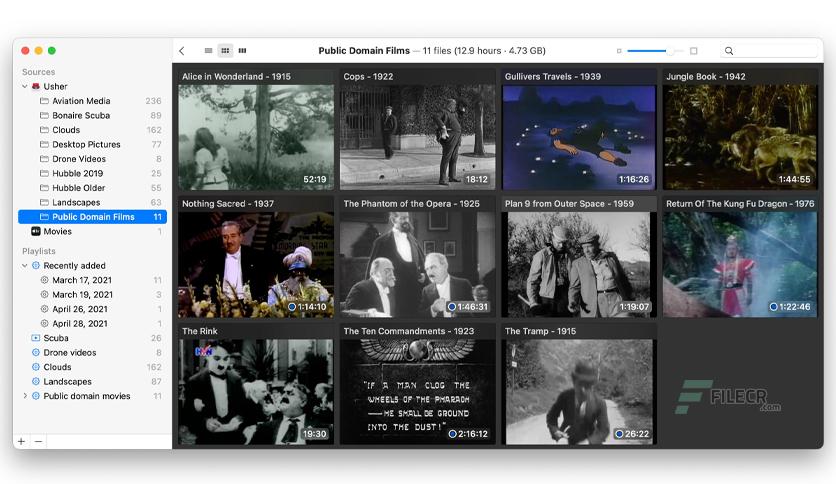Click the Recently added smart playlist icon
Viewport: 836px width, 484px height.
click(36, 265)
